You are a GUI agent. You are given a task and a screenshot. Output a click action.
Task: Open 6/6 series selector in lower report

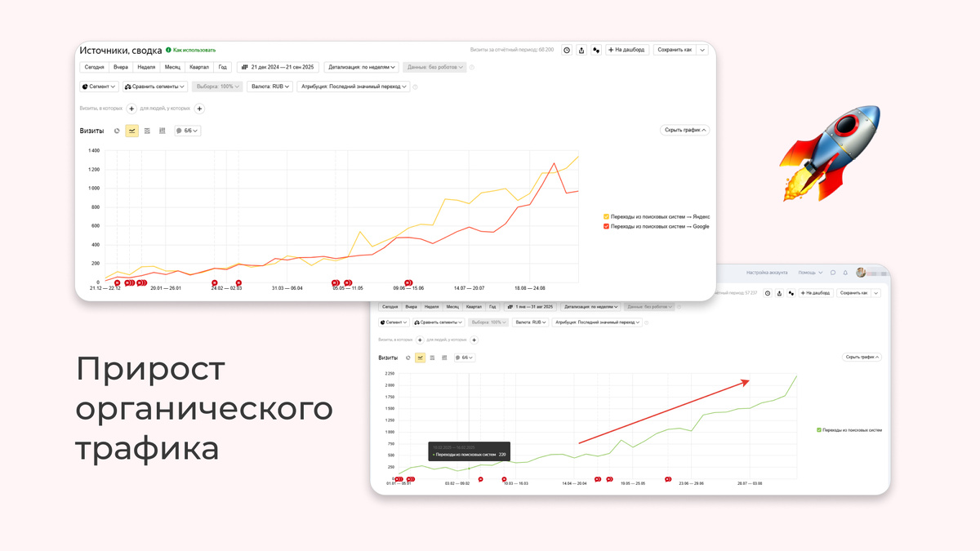[465, 358]
